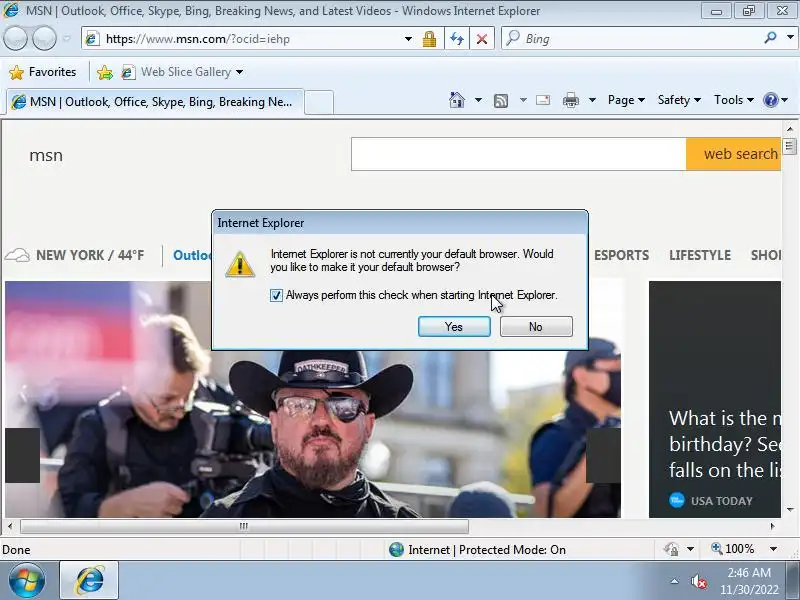The image size is (800, 600).
Task: Open the recent pages dropdown arrow
Action: (66, 38)
